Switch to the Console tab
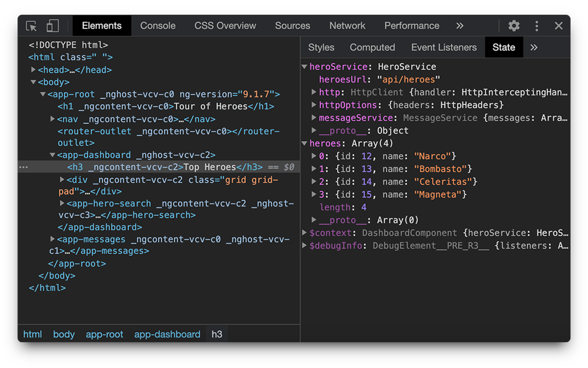The image size is (588, 368). [157, 25]
